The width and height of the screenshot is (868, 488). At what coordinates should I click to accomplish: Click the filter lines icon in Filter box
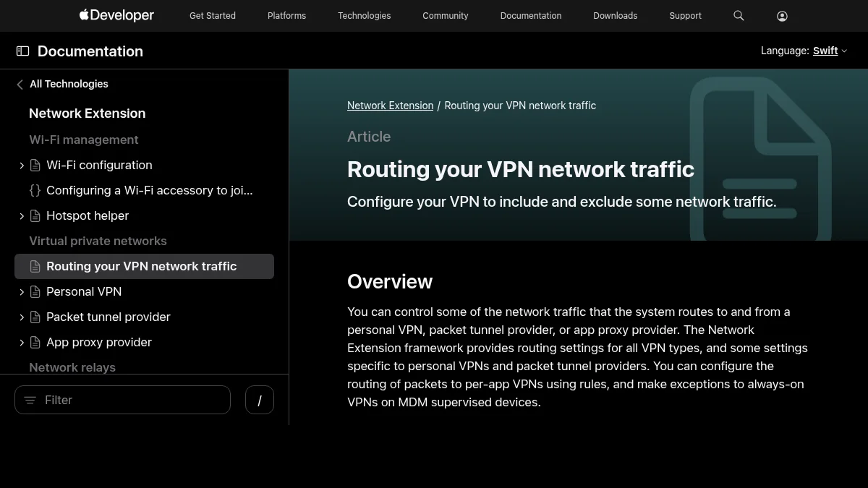coord(30,400)
